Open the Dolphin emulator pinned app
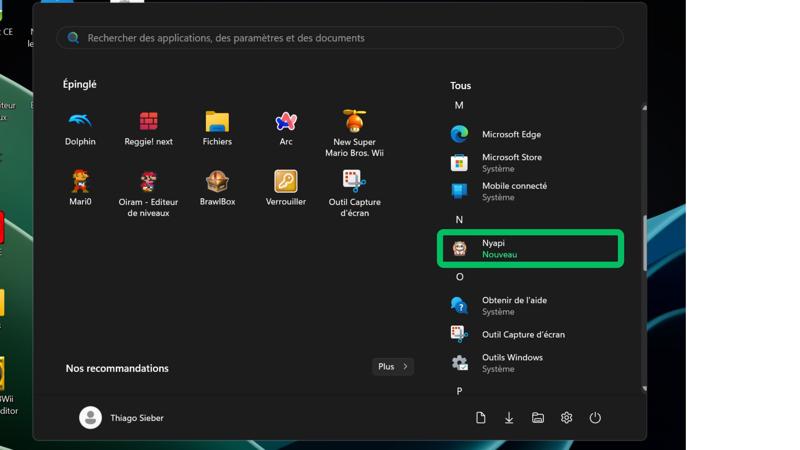The image size is (800, 450). coord(80,127)
